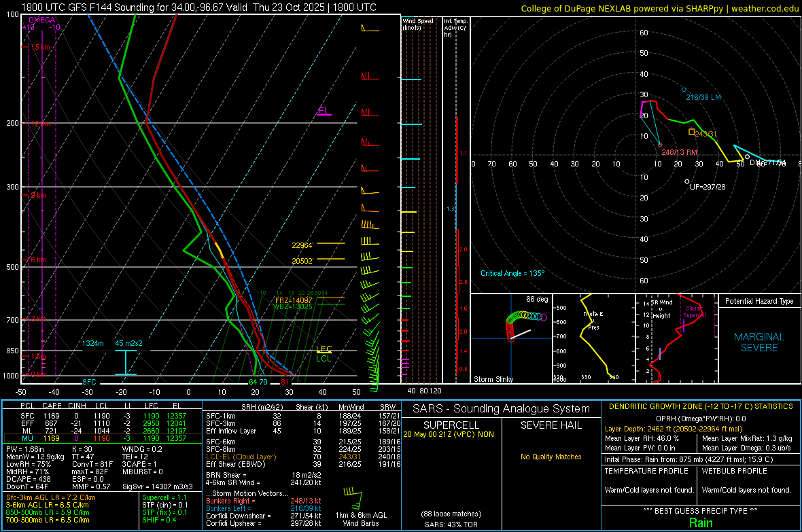Click the 'Potential Hazard Type' header

759,301
